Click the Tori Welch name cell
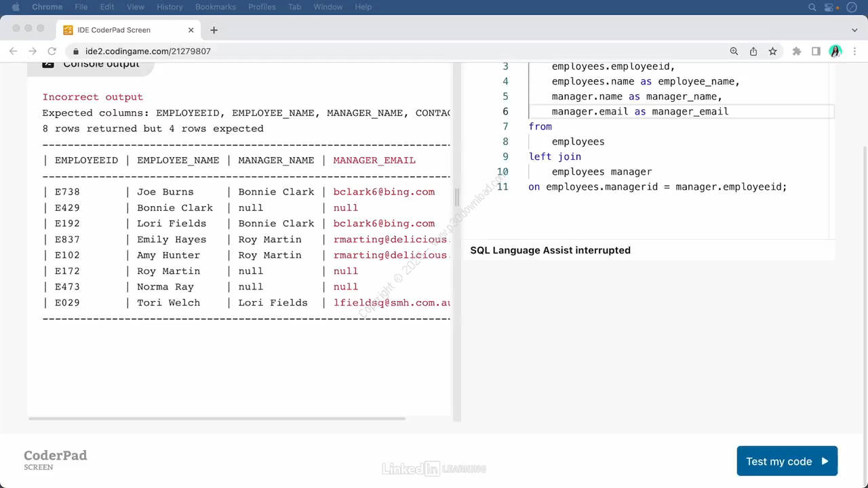Screen dimensions: 868x488 pyautogui.click(x=168, y=303)
